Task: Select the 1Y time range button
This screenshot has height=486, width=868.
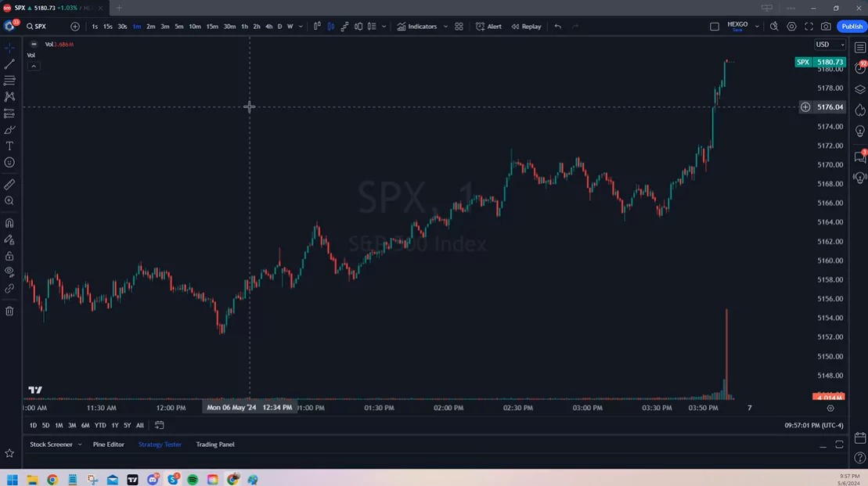Action: [x=113, y=425]
